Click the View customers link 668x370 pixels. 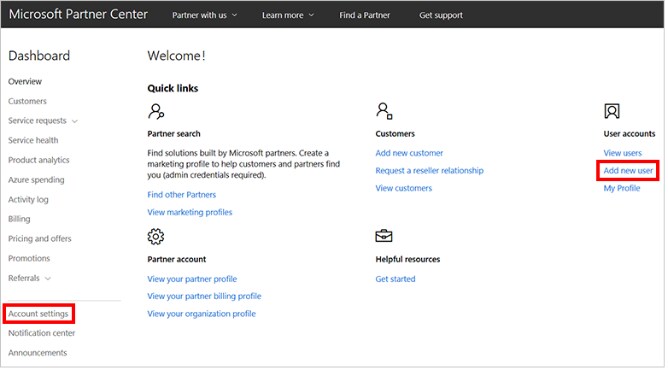[403, 188]
